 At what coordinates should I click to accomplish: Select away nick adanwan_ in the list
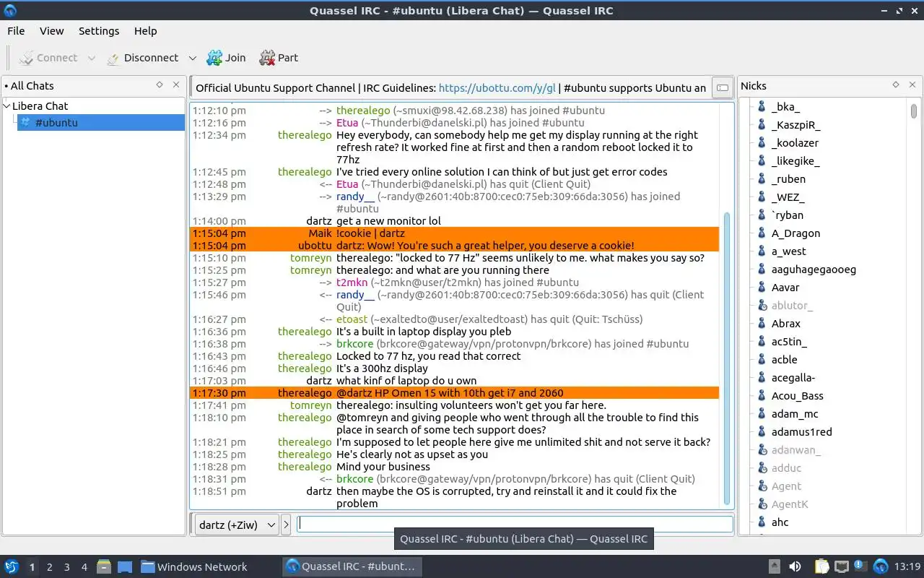click(x=796, y=450)
